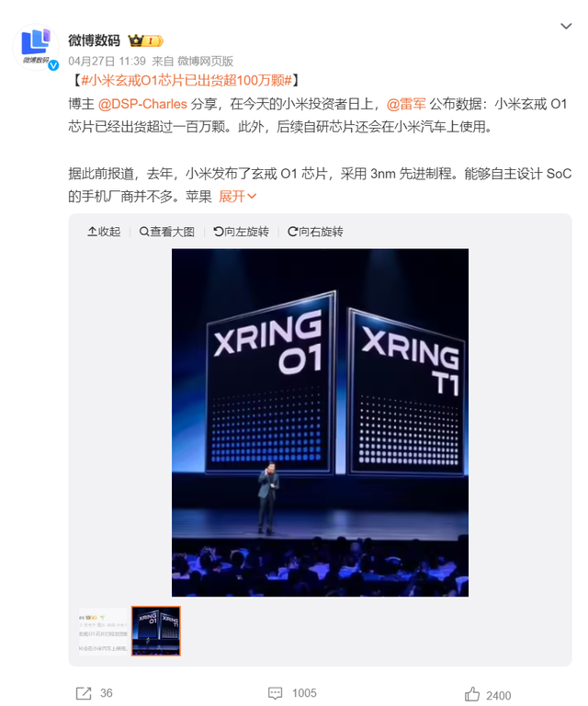
Task: Expand full post text with 展开
Action: tap(237, 197)
